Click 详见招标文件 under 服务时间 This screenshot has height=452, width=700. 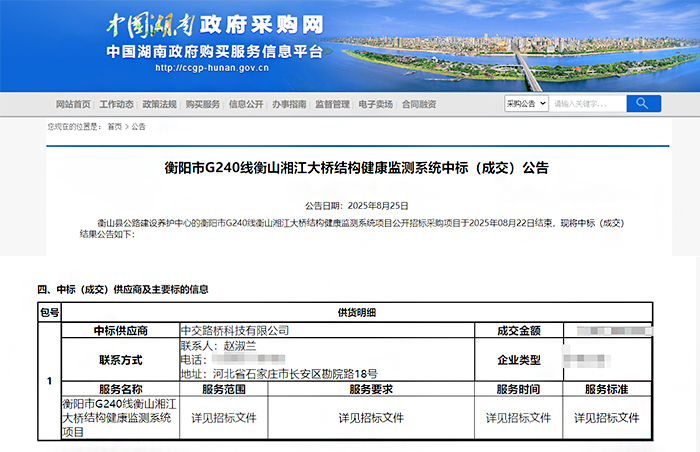pos(518,418)
